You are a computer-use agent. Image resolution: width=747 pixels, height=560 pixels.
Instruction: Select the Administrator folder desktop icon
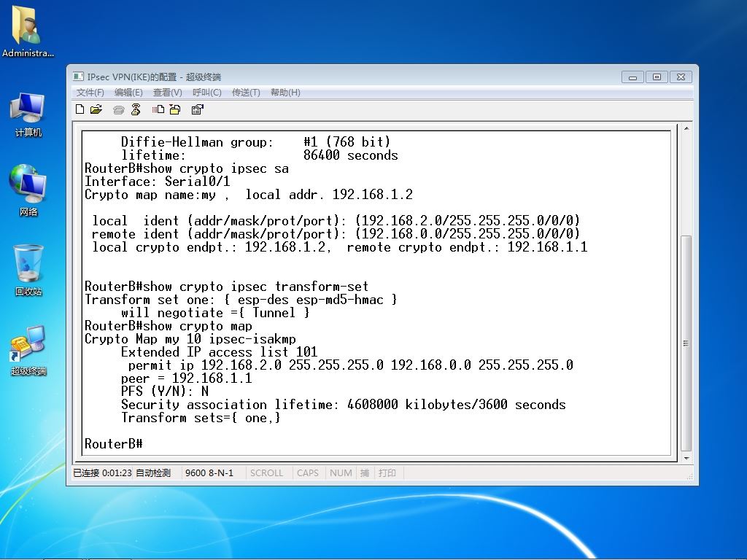coord(28,31)
